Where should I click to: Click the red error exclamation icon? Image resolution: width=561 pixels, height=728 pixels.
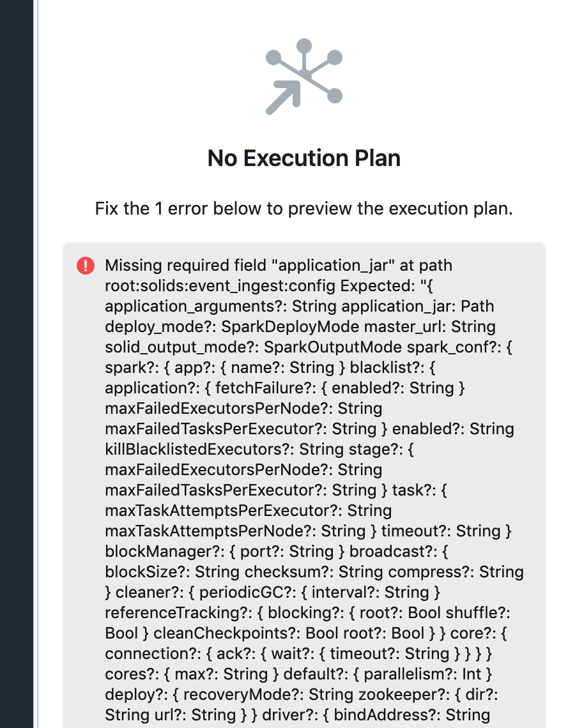[85, 266]
